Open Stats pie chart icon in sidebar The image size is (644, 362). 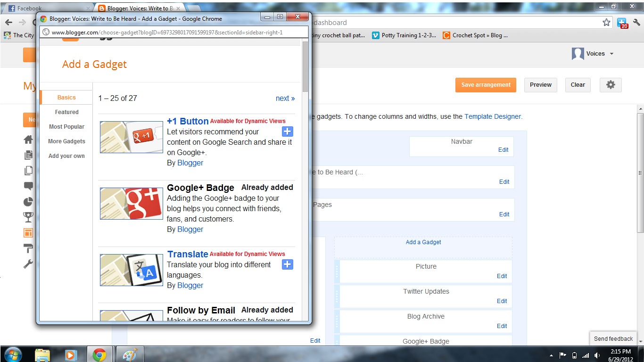(x=28, y=202)
